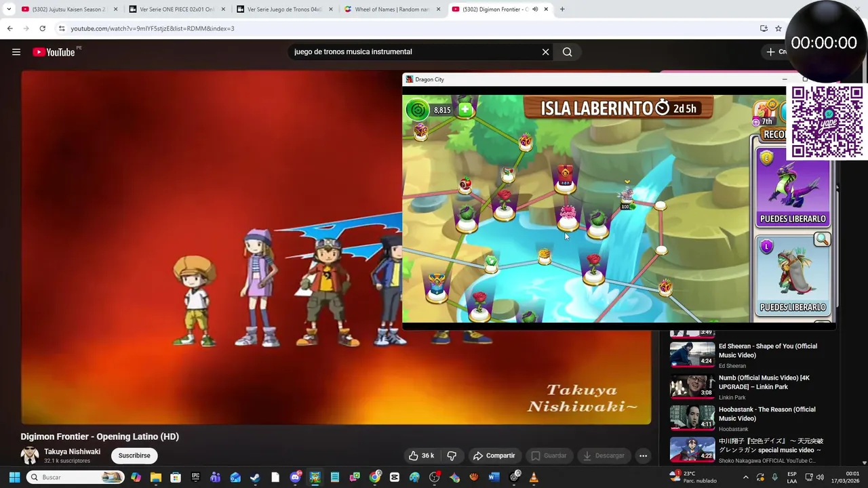This screenshot has width=868, height=488.
Task: Click the second PUEDES LIBERARLO dragon card
Action: tap(793, 274)
